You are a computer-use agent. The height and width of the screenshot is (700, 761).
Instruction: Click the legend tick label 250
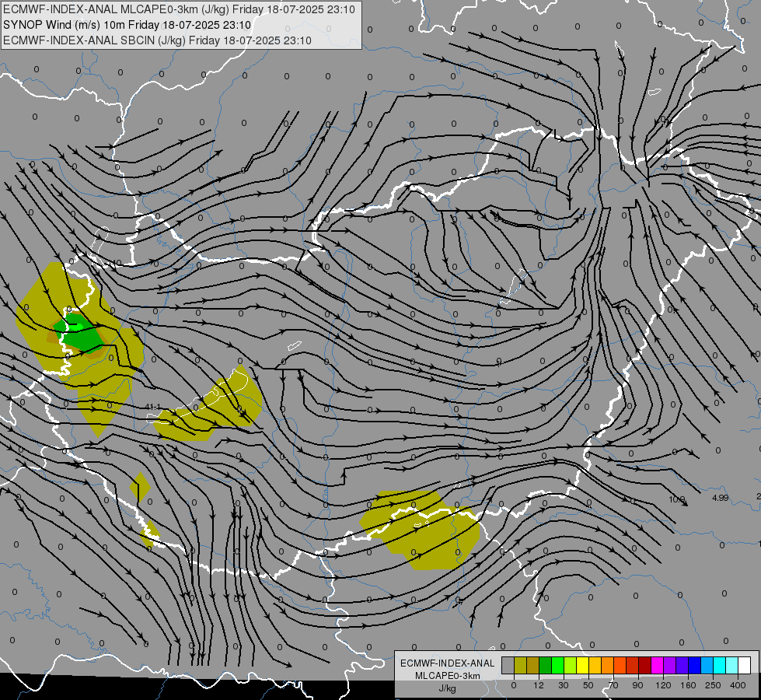713,685
